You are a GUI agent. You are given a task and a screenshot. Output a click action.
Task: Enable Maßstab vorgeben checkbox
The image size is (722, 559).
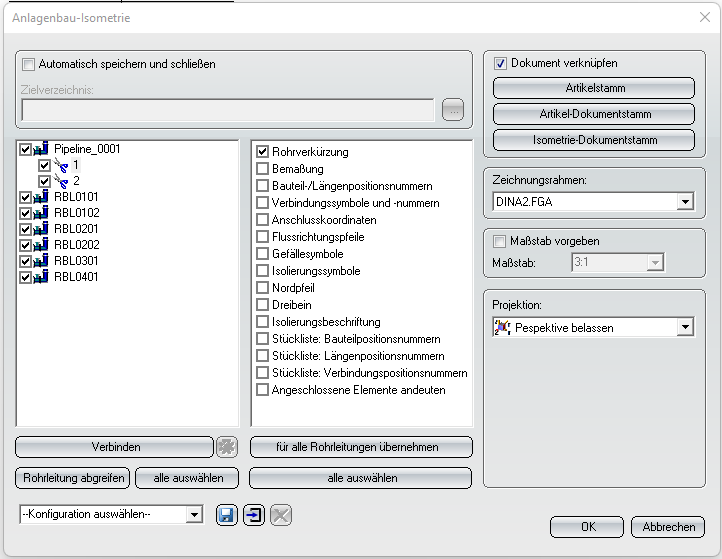click(499, 241)
